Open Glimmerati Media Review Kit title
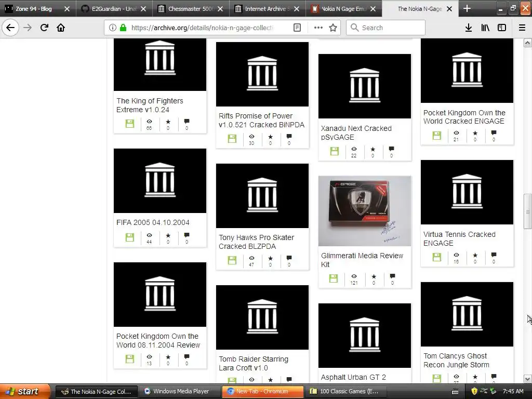Image resolution: width=532 pixels, height=399 pixels. pos(362,260)
